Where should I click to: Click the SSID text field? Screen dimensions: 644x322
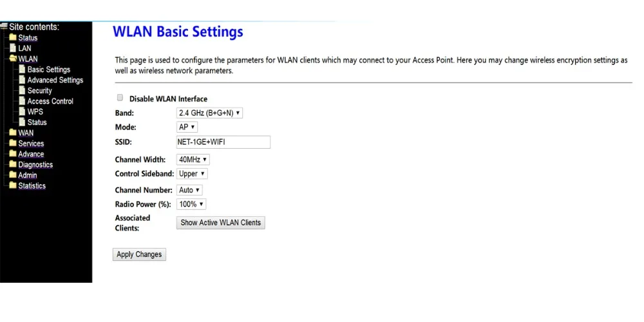(x=223, y=142)
